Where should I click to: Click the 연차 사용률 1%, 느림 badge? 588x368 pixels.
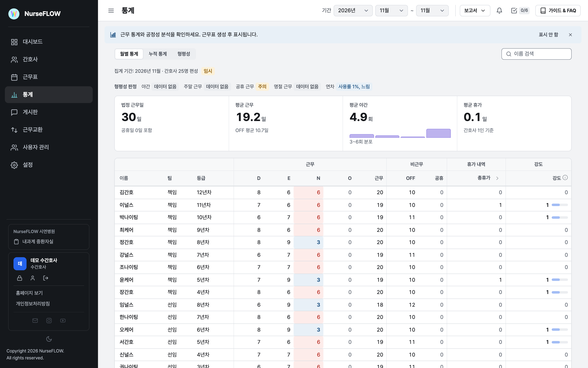(x=354, y=87)
